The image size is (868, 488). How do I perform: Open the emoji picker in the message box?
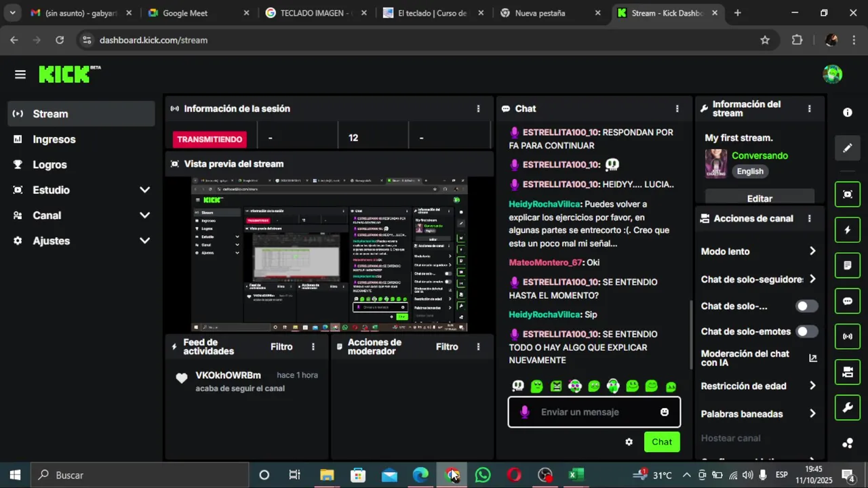point(665,412)
